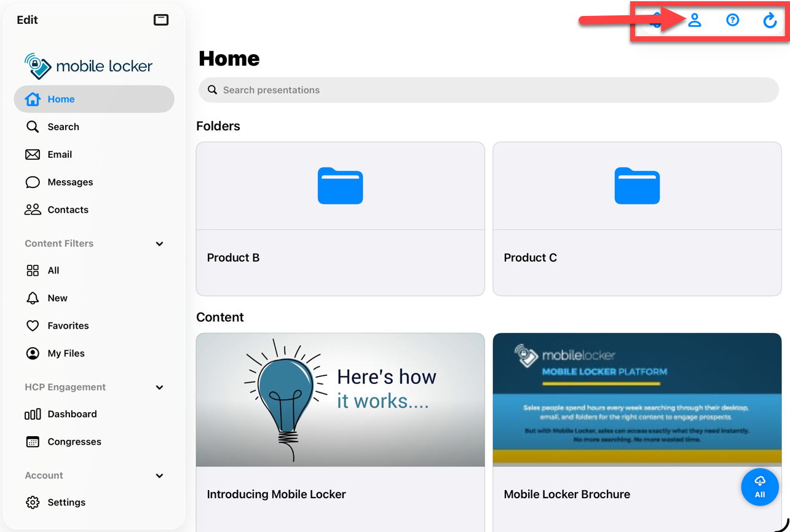The height and width of the screenshot is (532, 790).
Task: Open the Contacts list
Action: (94, 209)
